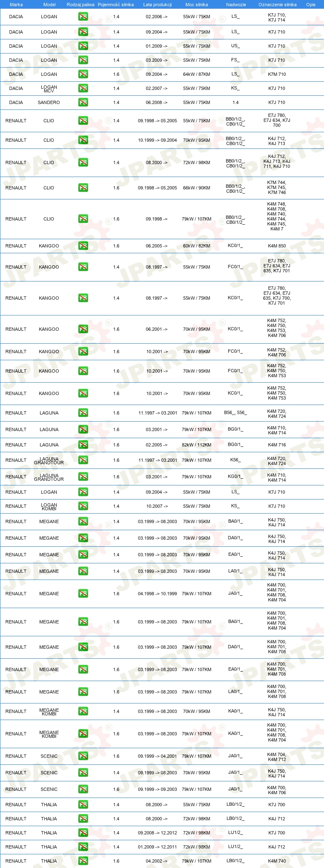Screen dimensions: 324x868
Task: Click the petrol fuel icon in the Dacia Sandero row
Action: point(83,102)
